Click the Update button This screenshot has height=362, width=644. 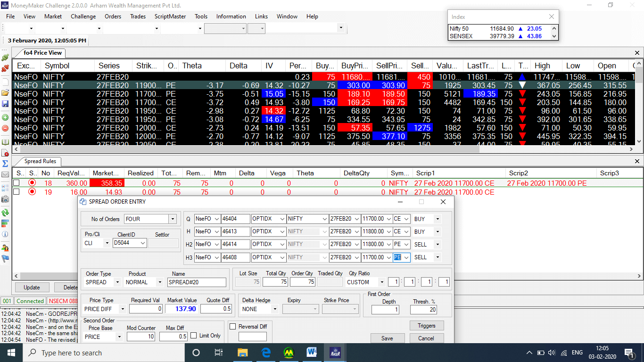click(x=32, y=287)
